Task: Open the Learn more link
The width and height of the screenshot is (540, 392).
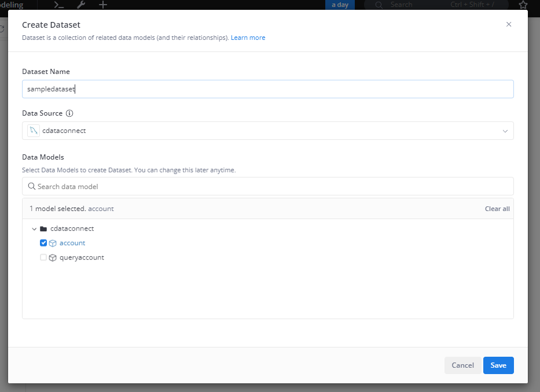Action: click(x=248, y=38)
